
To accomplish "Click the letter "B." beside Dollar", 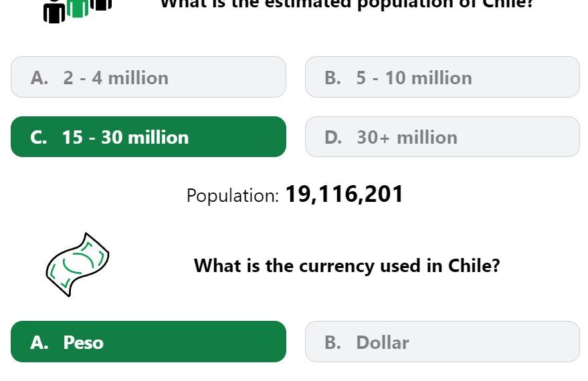I will [x=333, y=342].
